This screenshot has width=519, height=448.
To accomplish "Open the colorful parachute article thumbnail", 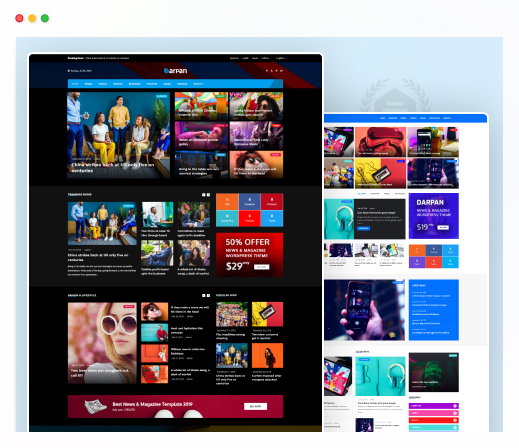I will [201, 106].
